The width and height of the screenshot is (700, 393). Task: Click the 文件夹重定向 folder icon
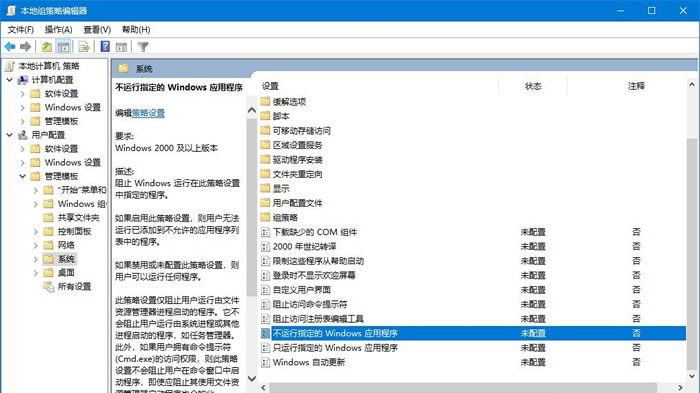266,174
